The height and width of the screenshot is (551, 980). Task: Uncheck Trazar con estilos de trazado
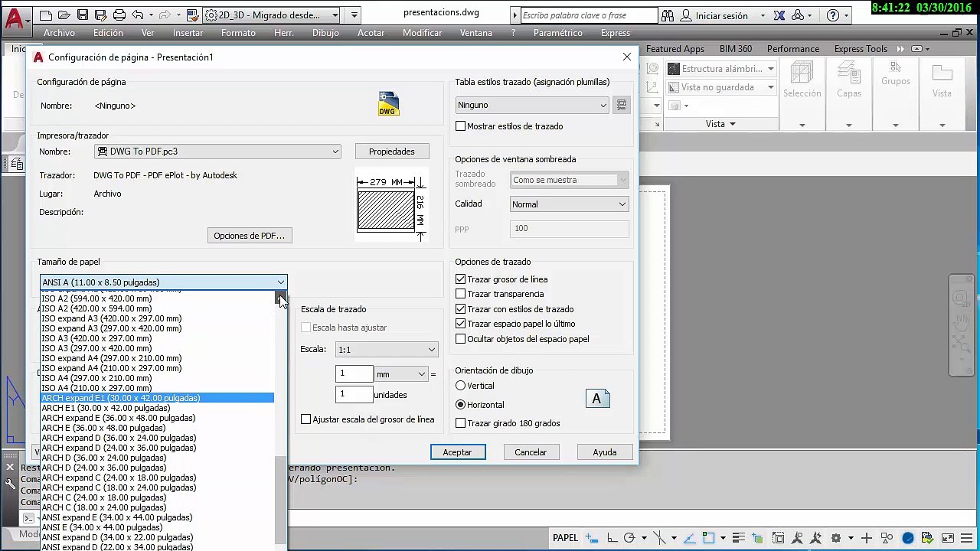tap(461, 309)
